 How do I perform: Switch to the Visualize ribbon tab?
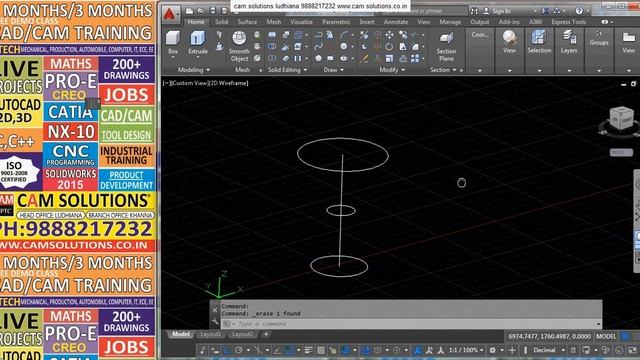pyautogui.click(x=301, y=22)
